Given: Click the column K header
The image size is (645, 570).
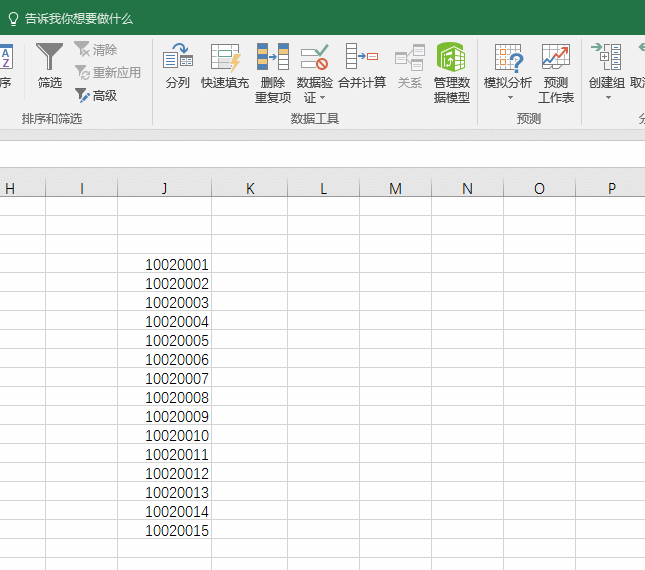Looking at the screenshot, I should pyautogui.click(x=250, y=189).
